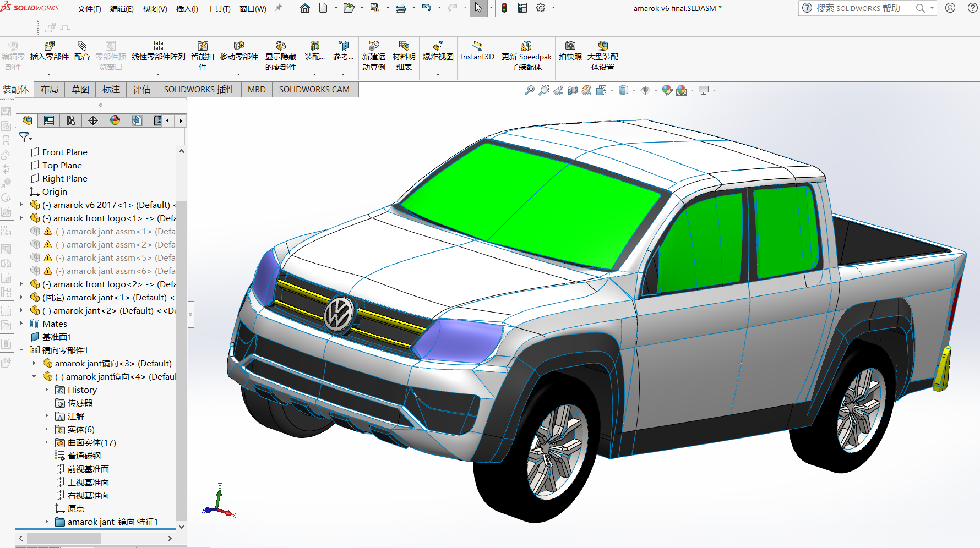
Task: Expand the History folder
Action: coord(47,390)
